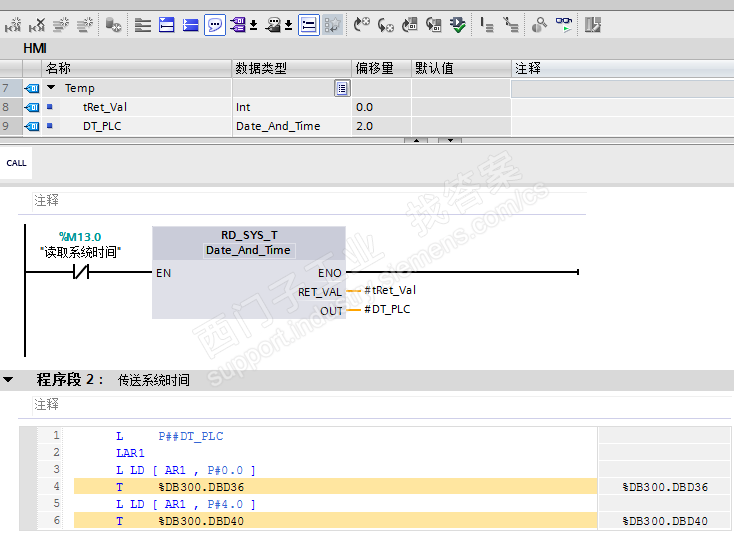The image size is (734, 536).
Task: Click the purple absolute/symbolic operands icon
Action: [238, 25]
